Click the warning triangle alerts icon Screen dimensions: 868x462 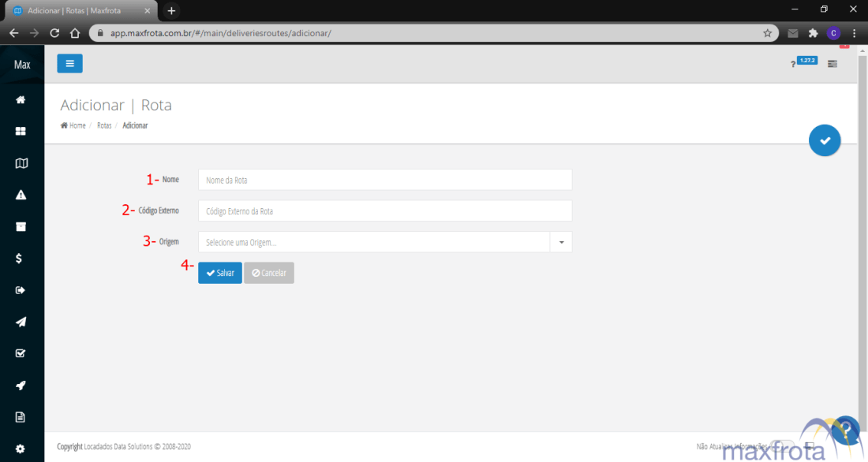21,195
